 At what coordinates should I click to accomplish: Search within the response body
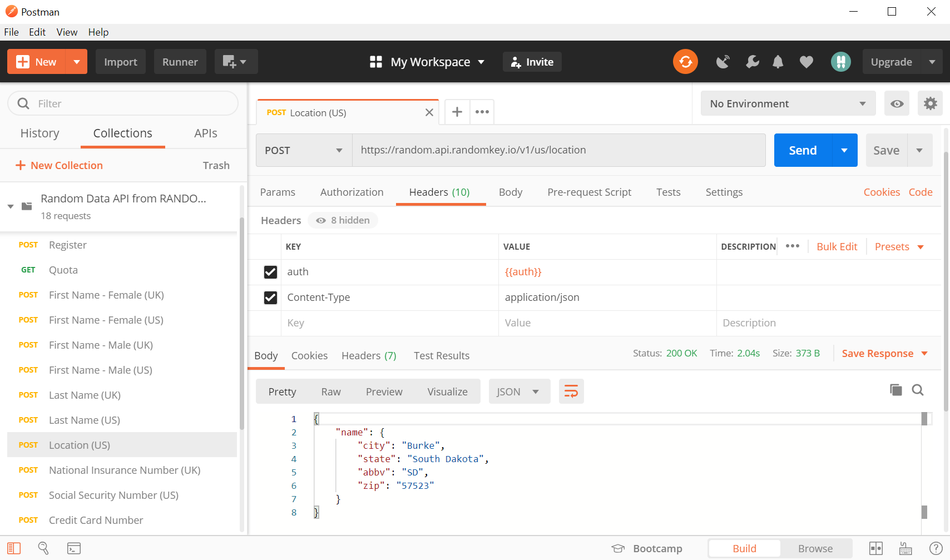point(918,390)
